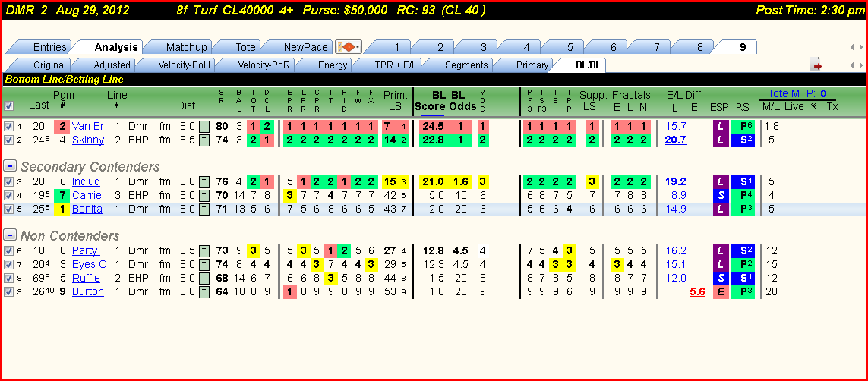Collapse the Secondary Contenders group
Viewport: 868px width, 381px height.
point(9,166)
